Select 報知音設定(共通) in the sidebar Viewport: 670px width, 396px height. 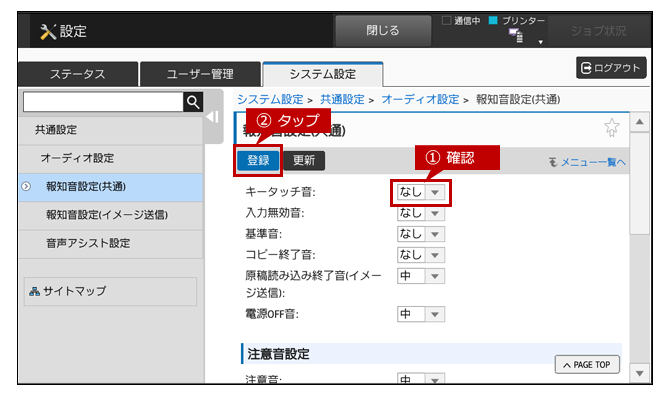(x=111, y=187)
